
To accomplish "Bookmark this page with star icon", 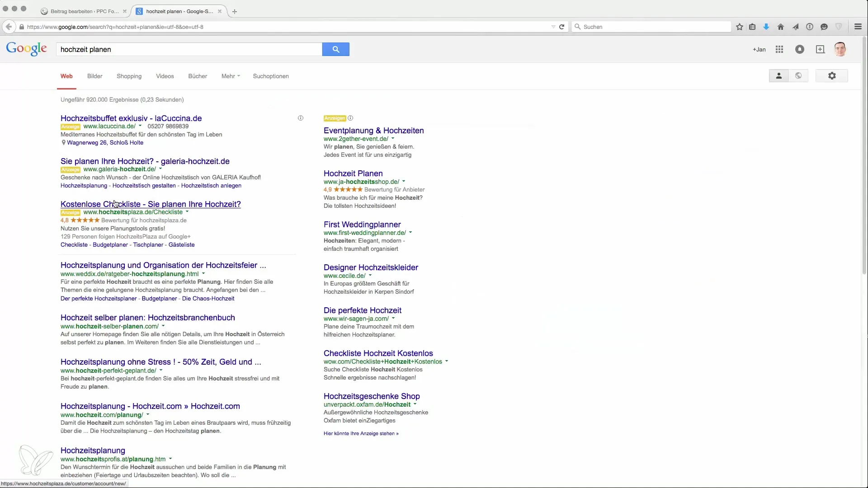I will [x=740, y=27].
